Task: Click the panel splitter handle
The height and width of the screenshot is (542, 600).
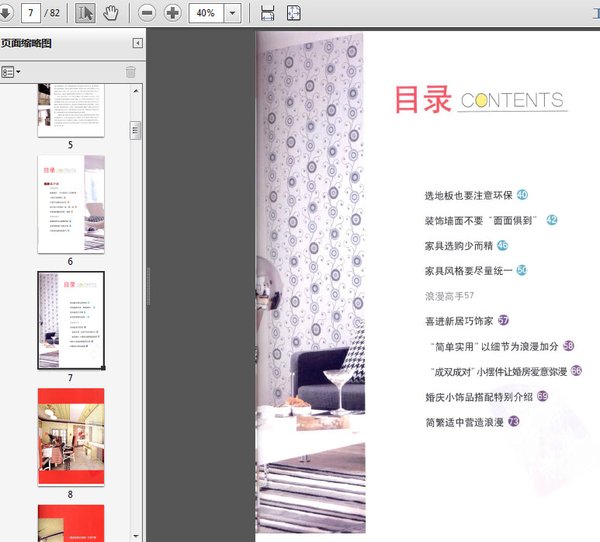Action: [148, 286]
